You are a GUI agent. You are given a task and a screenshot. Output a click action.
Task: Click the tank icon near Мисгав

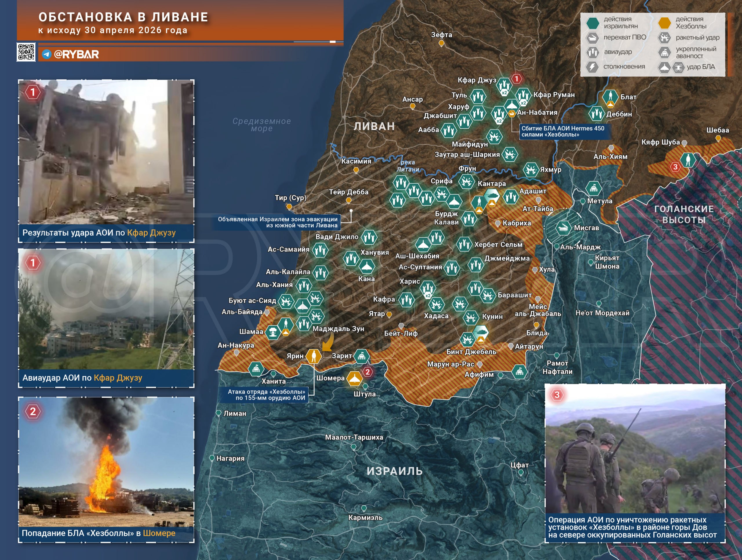coord(563,228)
